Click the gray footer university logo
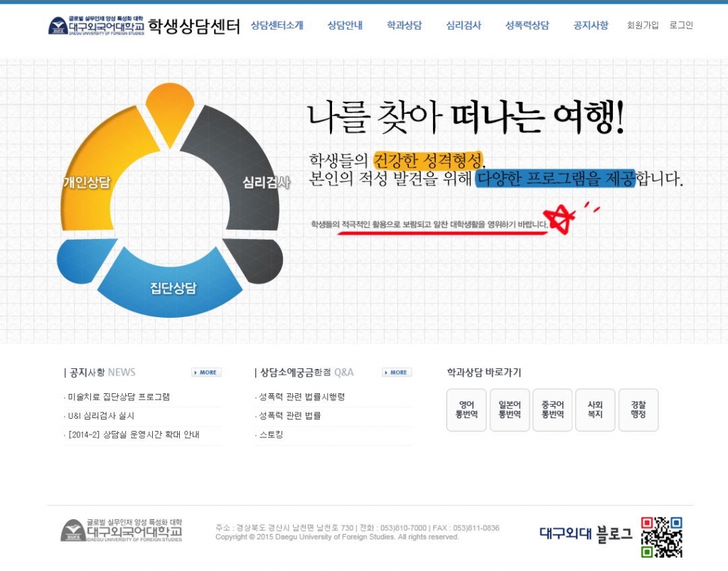The height and width of the screenshot is (571, 728). point(122,530)
